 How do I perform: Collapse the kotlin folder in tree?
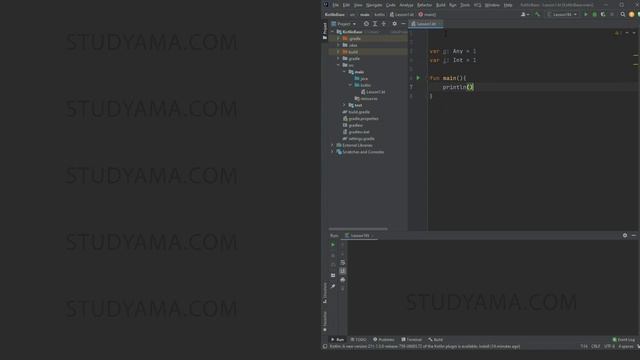(x=350, y=85)
